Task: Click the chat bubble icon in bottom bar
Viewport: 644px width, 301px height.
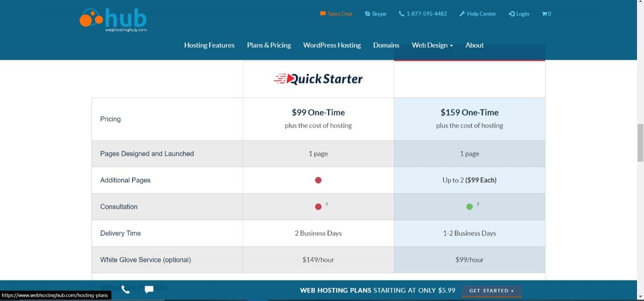Action: (149, 290)
